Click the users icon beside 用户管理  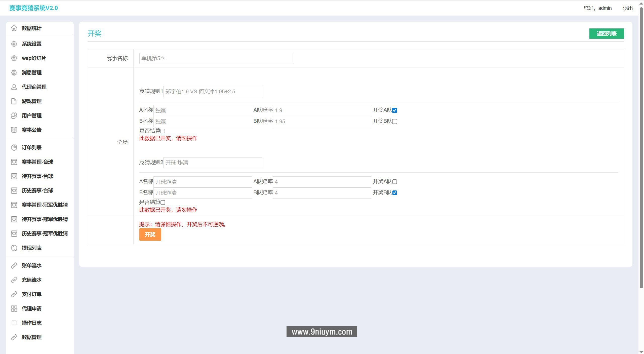(14, 115)
